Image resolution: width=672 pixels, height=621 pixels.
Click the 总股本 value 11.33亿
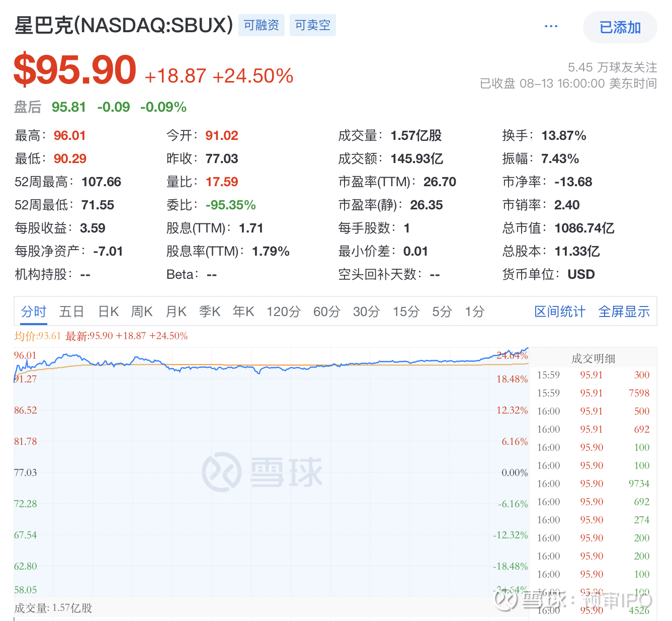(x=577, y=252)
